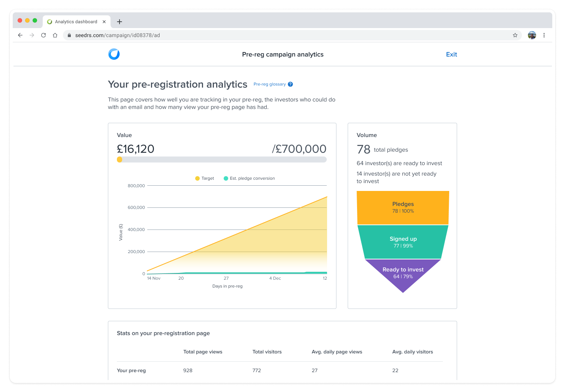Image resolution: width=565 pixels, height=392 pixels.
Task: Click the macOS green maximize window button
Action: 35,21
